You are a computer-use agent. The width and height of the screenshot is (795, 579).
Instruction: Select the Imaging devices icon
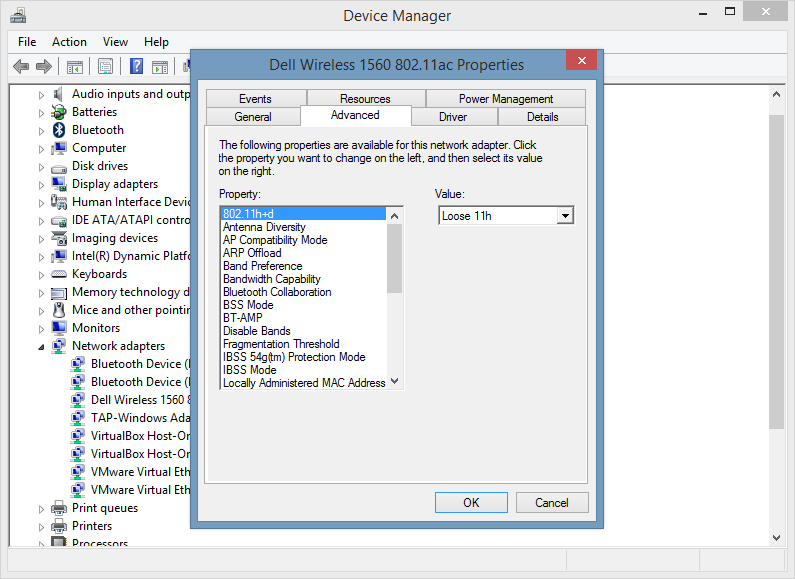[x=59, y=238]
